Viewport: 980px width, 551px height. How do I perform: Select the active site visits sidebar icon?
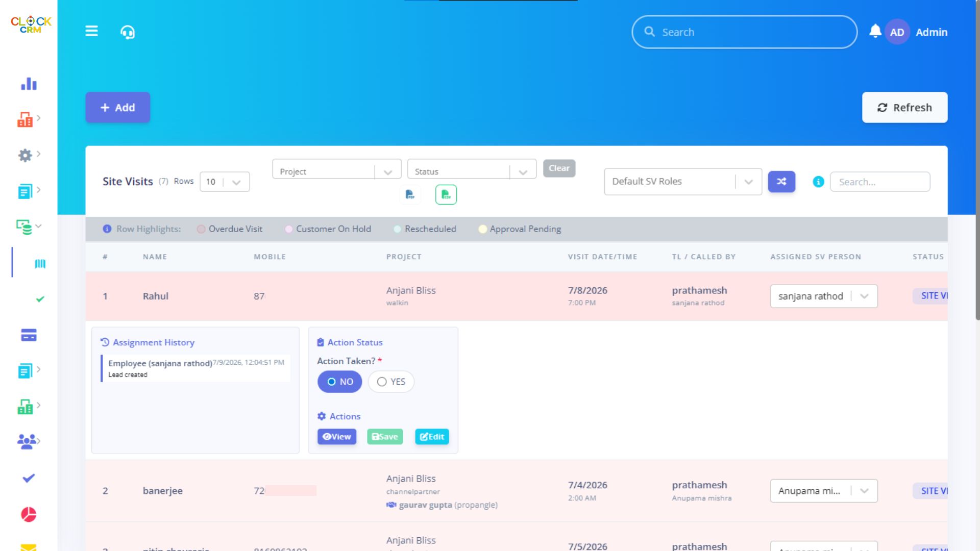[40, 264]
